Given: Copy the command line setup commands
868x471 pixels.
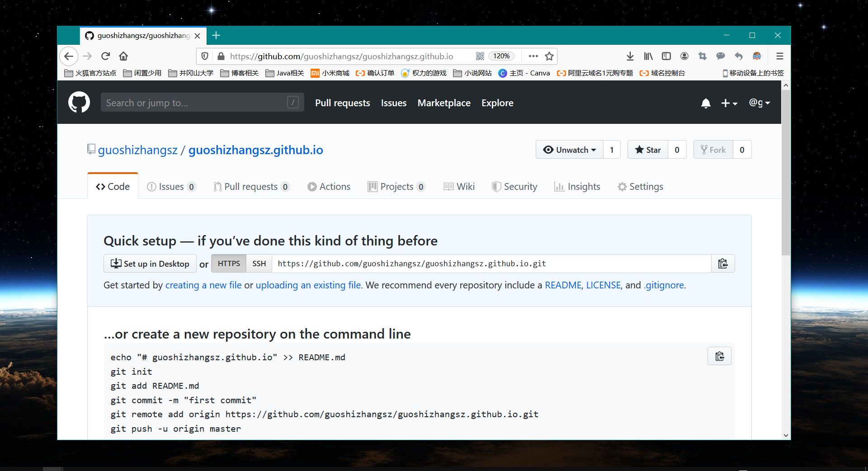Looking at the screenshot, I should [x=719, y=357].
